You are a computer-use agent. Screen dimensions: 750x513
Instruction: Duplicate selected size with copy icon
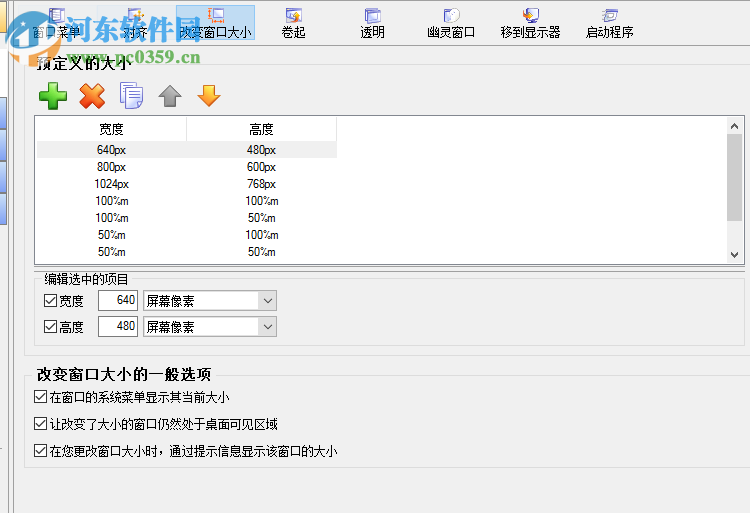(131, 96)
